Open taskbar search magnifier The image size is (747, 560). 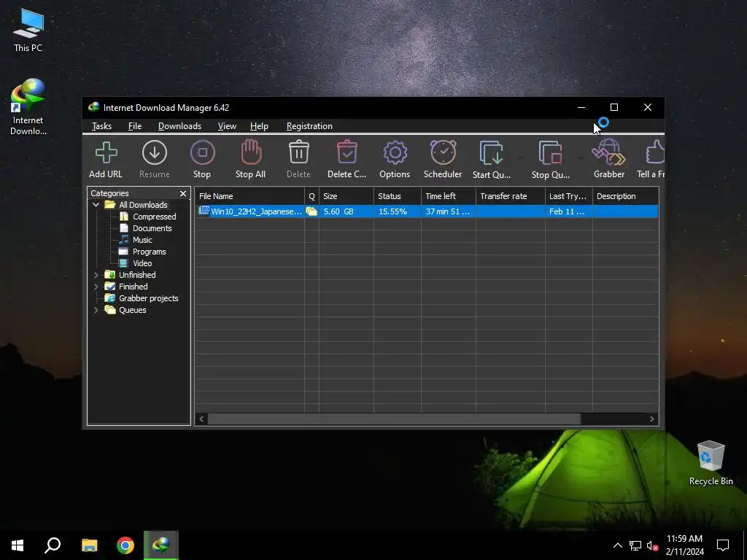coord(53,545)
